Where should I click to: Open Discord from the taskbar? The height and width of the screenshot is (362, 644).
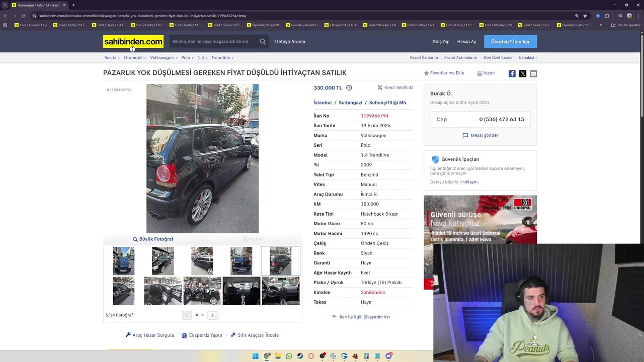click(x=388, y=356)
